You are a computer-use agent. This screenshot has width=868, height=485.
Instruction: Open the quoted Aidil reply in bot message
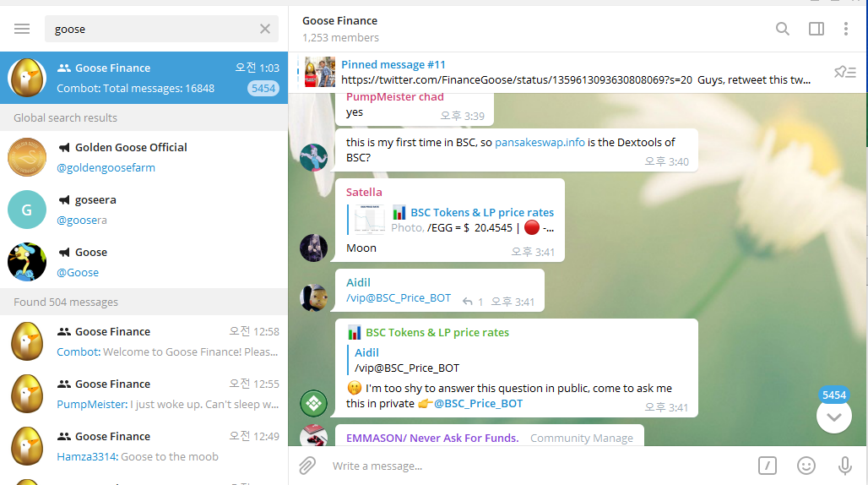[x=407, y=361]
